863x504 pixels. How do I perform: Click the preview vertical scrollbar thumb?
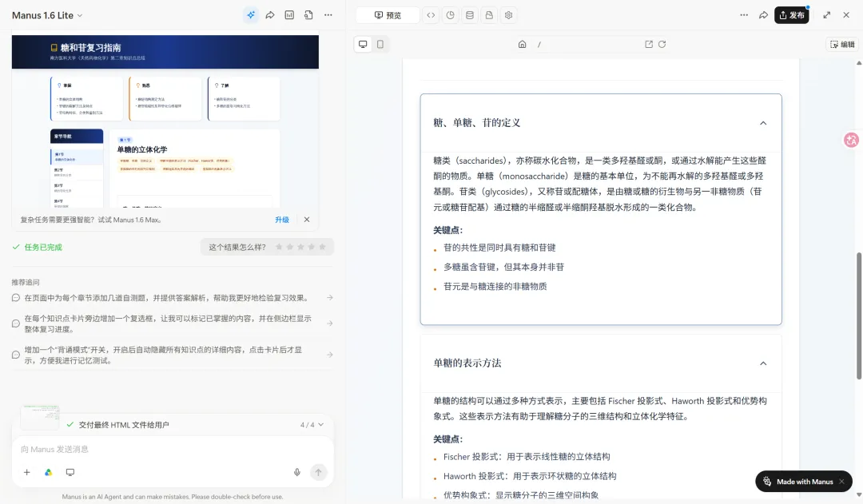click(x=858, y=315)
